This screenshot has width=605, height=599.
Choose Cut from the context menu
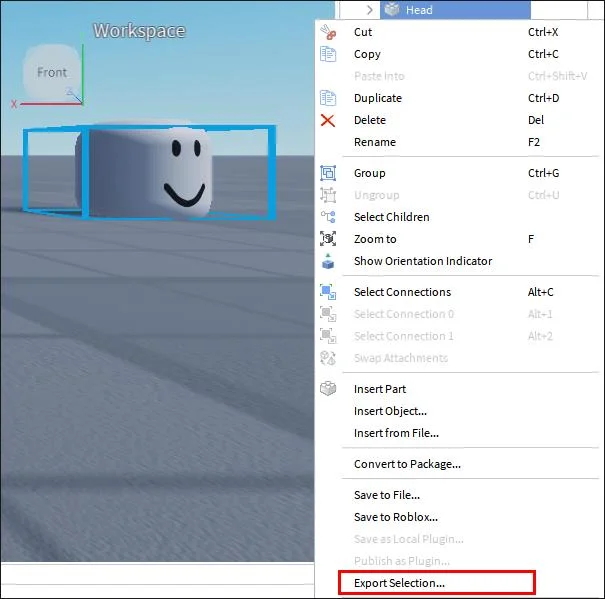[x=457, y=32]
